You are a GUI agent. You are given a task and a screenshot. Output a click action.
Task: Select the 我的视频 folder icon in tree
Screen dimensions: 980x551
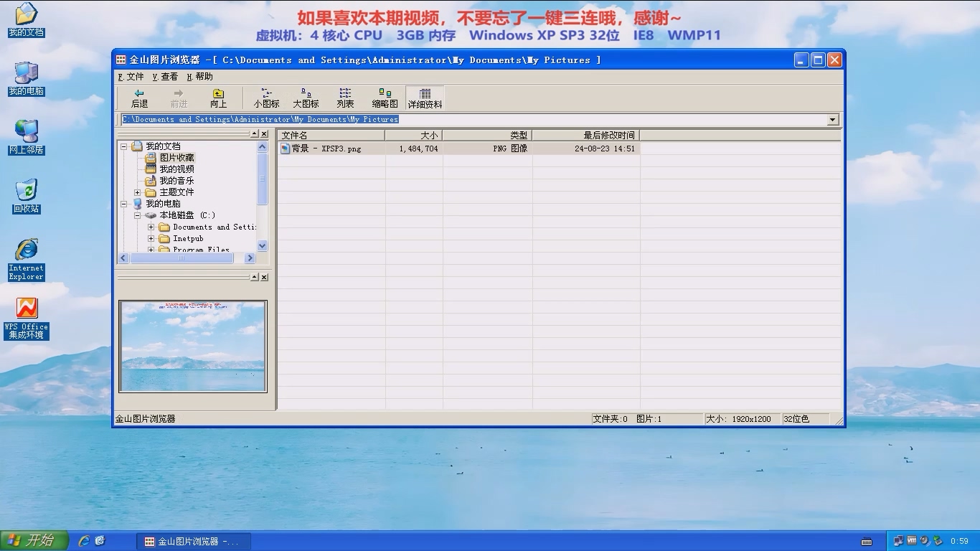151,169
